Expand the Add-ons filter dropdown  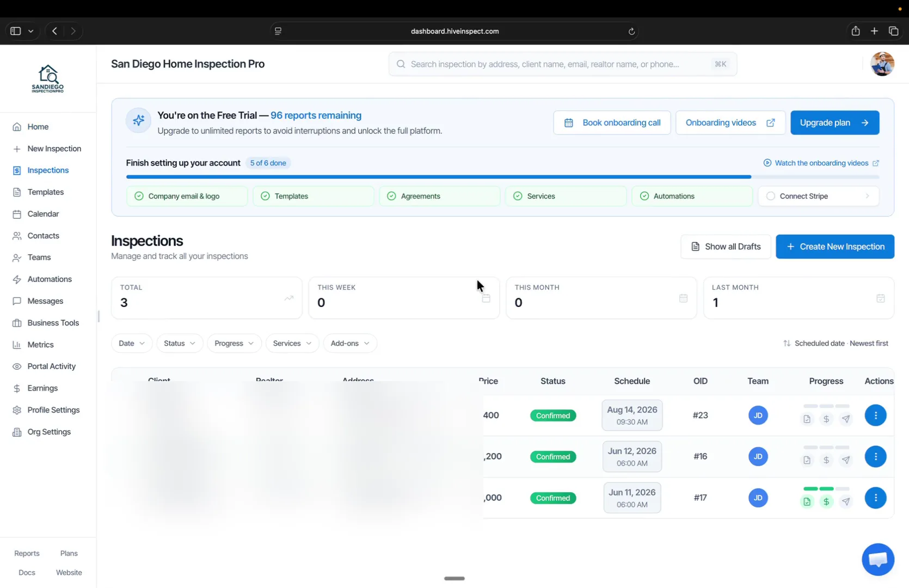[350, 344]
